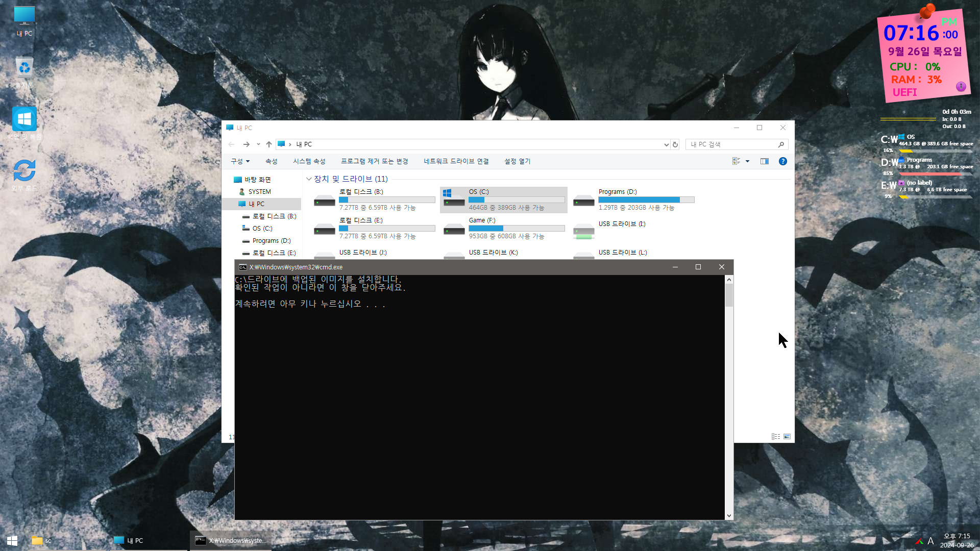Screen dimensions: 980x551
Task: Open the Windows Start button
Action: [x=12, y=541]
